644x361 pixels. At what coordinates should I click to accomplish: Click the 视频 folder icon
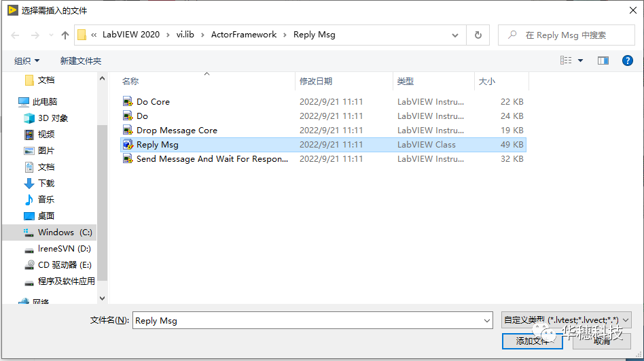point(29,135)
